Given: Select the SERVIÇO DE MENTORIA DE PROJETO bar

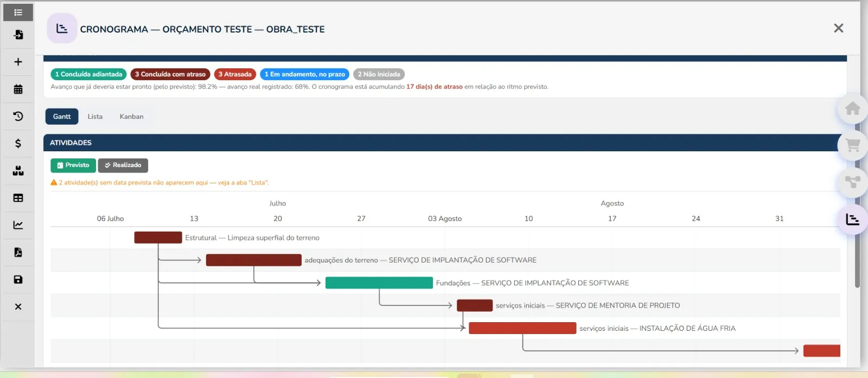Looking at the screenshot, I should pyautogui.click(x=475, y=305).
